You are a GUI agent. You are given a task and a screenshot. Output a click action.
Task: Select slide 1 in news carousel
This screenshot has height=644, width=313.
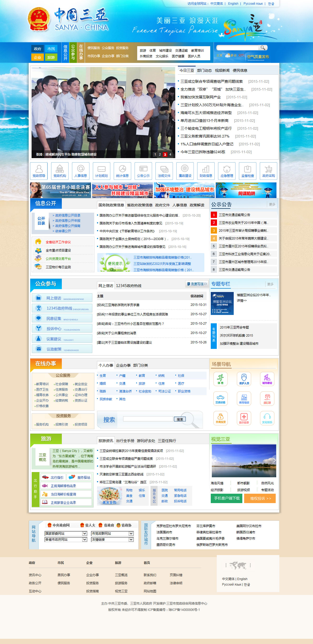pyautogui.click(x=155, y=154)
